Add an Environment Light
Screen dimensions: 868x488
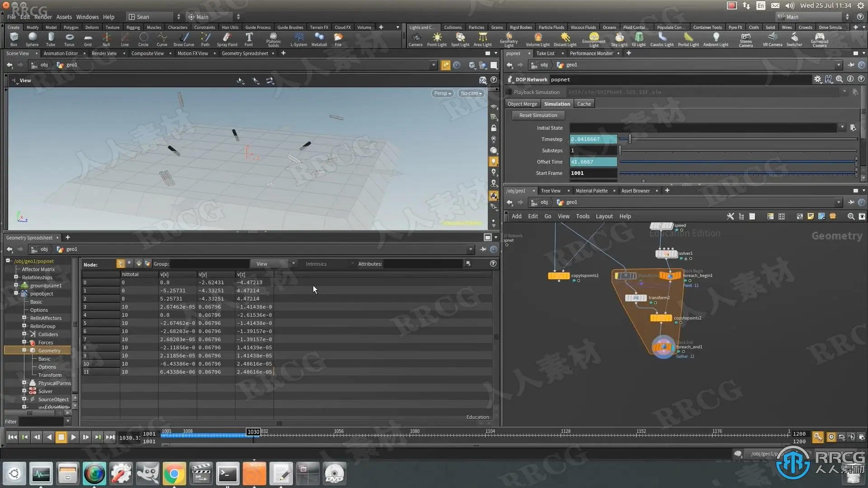(594, 40)
